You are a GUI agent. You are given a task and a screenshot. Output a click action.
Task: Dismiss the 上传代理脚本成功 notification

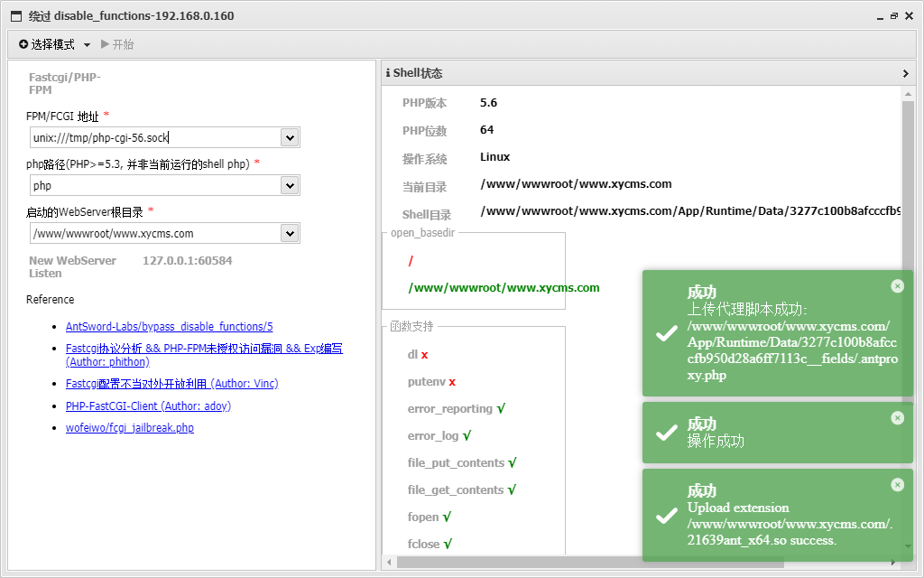(x=898, y=286)
